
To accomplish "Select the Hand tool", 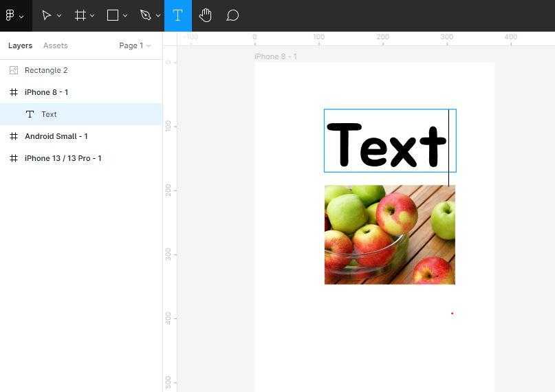I will pyautogui.click(x=205, y=15).
